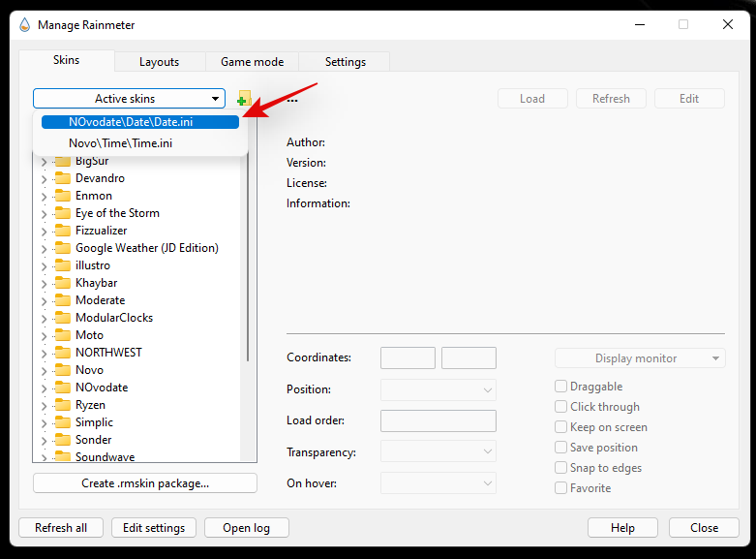Click the NORTHWEST folder icon
Screen dimensions: 756x559
pyautogui.click(x=62, y=352)
